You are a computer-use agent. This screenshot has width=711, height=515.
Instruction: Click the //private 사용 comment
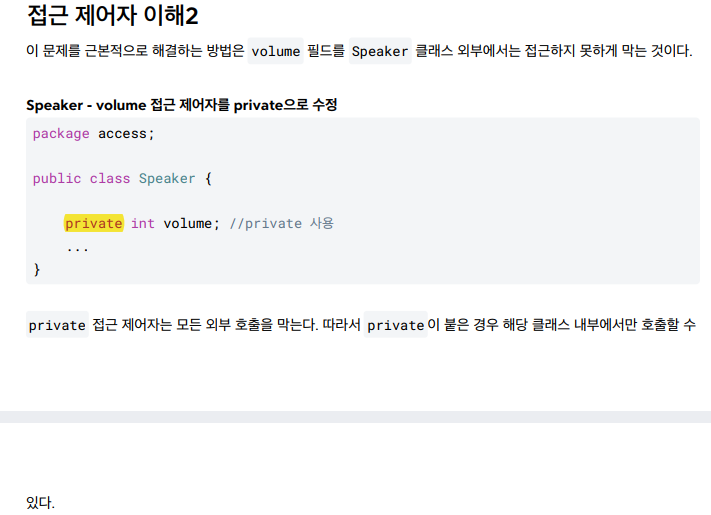(282, 223)
